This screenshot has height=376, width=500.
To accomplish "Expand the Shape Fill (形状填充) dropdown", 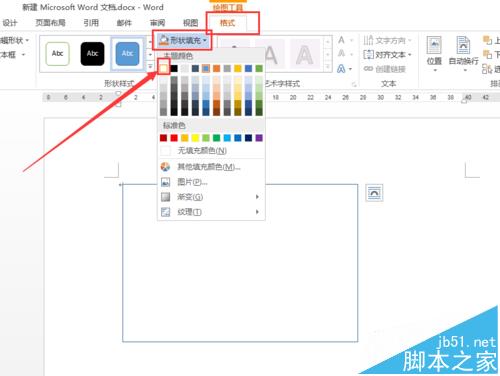I will coord(182,40).
